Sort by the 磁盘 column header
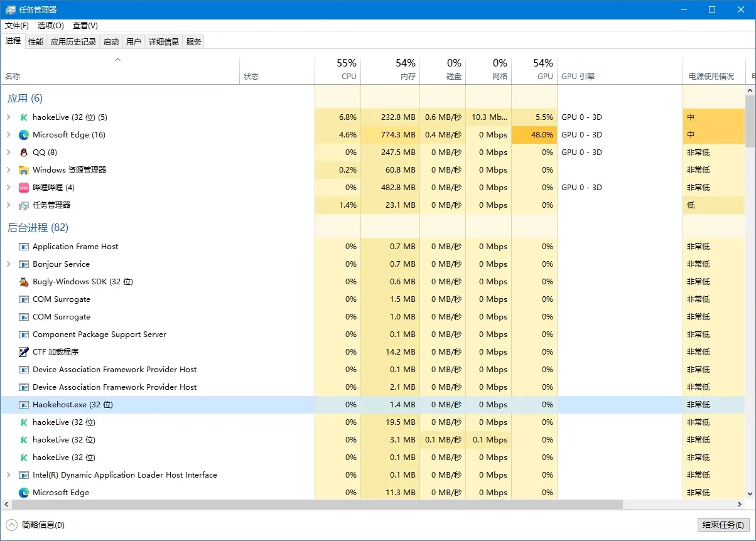The height and width of the screenshot is (541, 756). coord(443,70)
